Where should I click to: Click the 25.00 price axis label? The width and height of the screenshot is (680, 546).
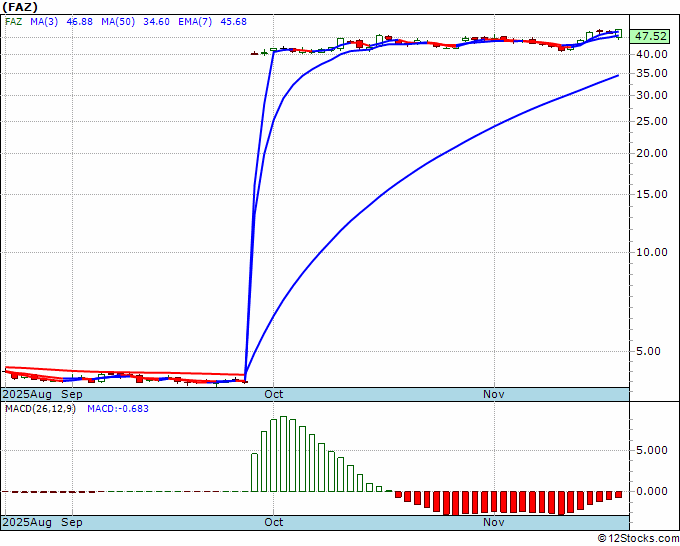point(652,121)
